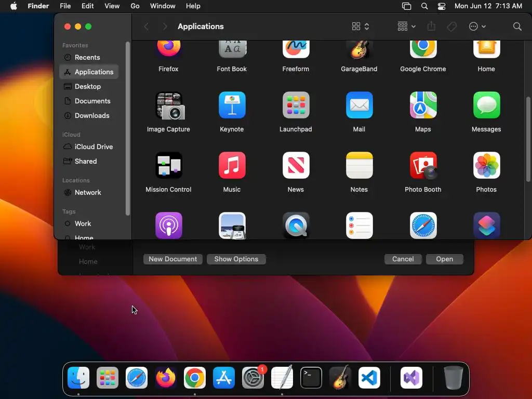The image size is (532, 399).
Task: Click the Spotlight search icon in menu bar
Action: point(424,6)
